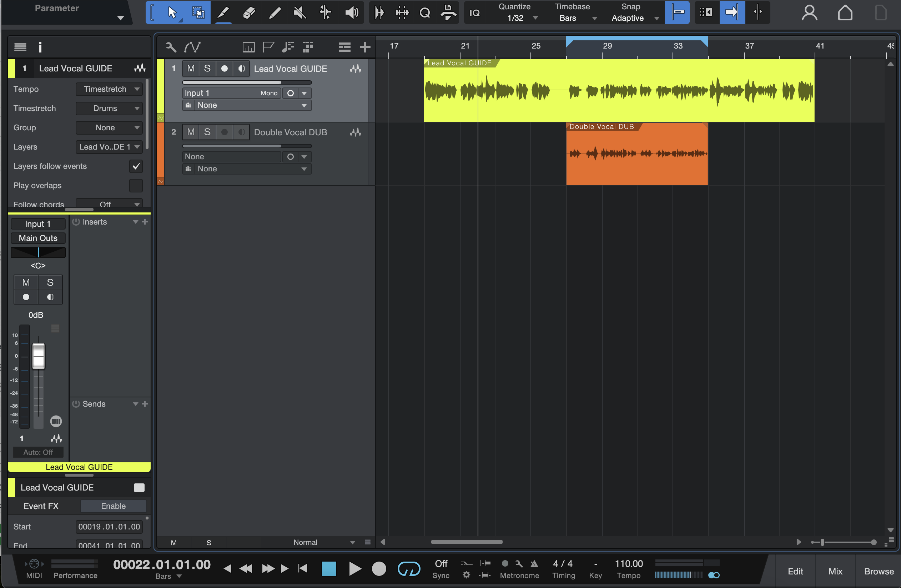Toggle Layers follow events checkbox
The height and width of the screenshot is (588, 901).
click(x=136, y=166)
